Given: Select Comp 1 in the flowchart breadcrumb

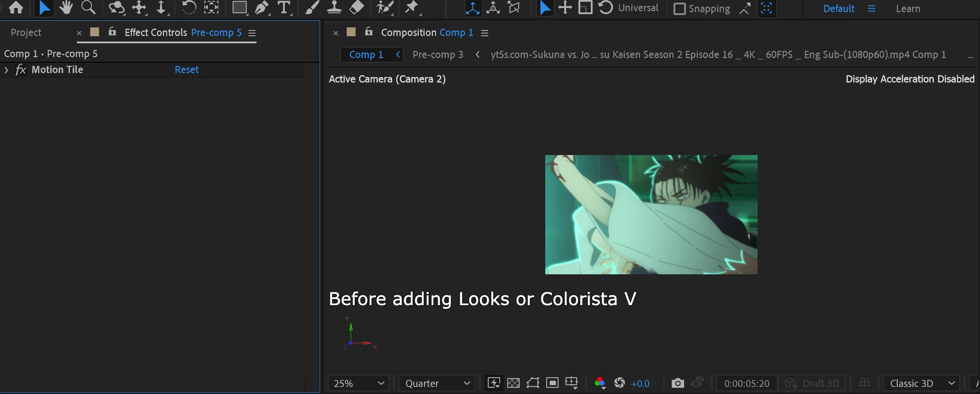Looking at the screenshot, I should 366,55.
